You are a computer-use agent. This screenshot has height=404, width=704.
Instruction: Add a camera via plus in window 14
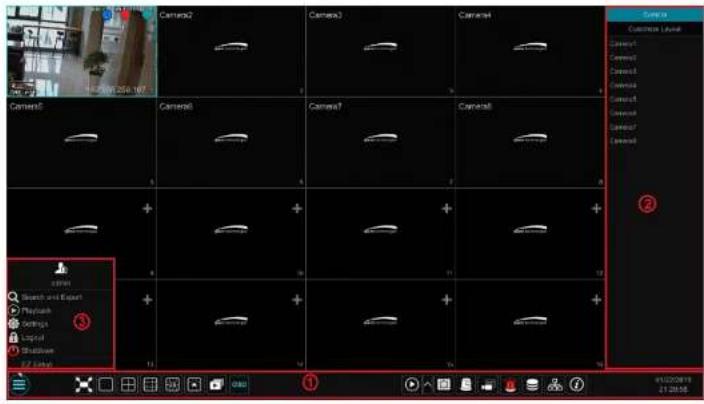point(297,300)
